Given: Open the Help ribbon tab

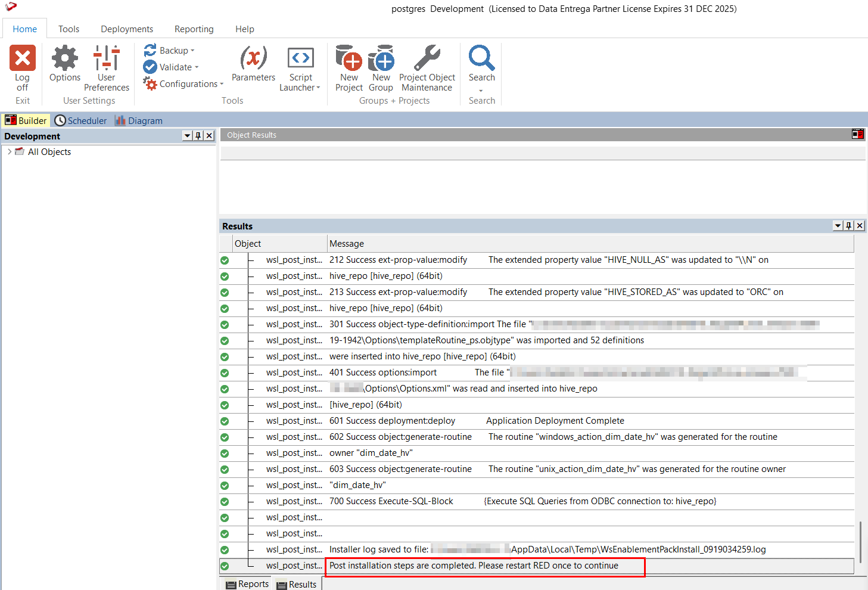Looking at the screenshot, I should 245,29.
